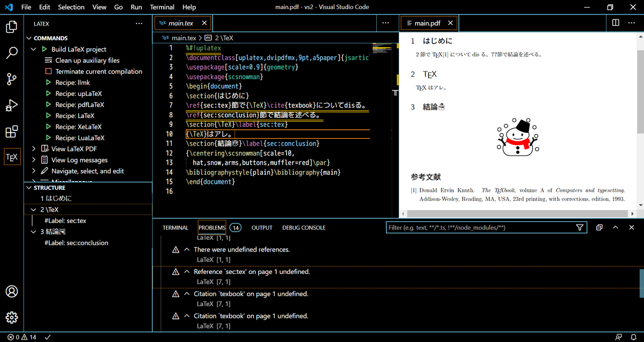The image size is (644, 342).
Task: Switch to the OUTPUT panel tab
Action: pyautogui.click(x=262, y=228)
